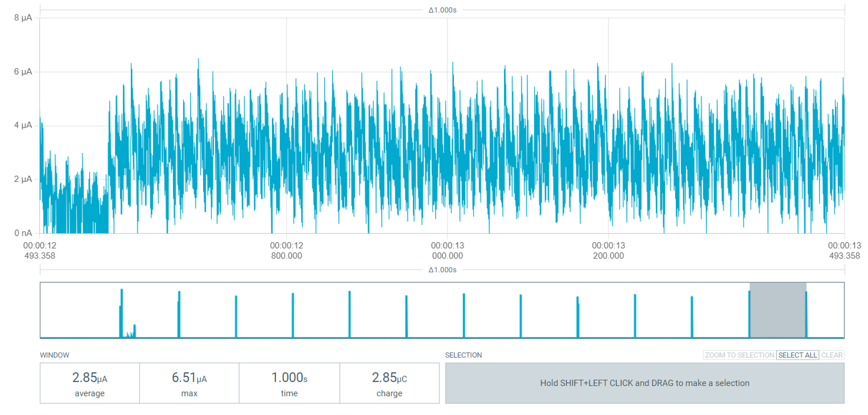Screen dimensions: 868x415
Task: Select the average current stat box
Action: pyautogui.click(x=89, y=382)
